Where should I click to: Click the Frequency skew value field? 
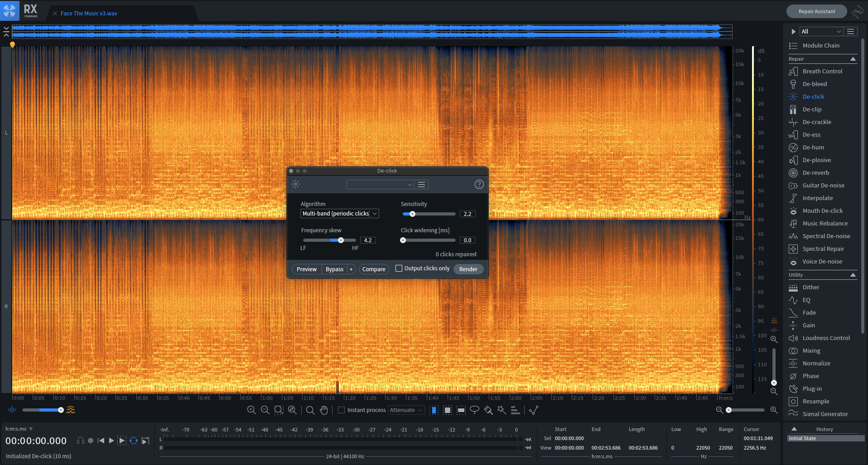[x=368, y=240]
